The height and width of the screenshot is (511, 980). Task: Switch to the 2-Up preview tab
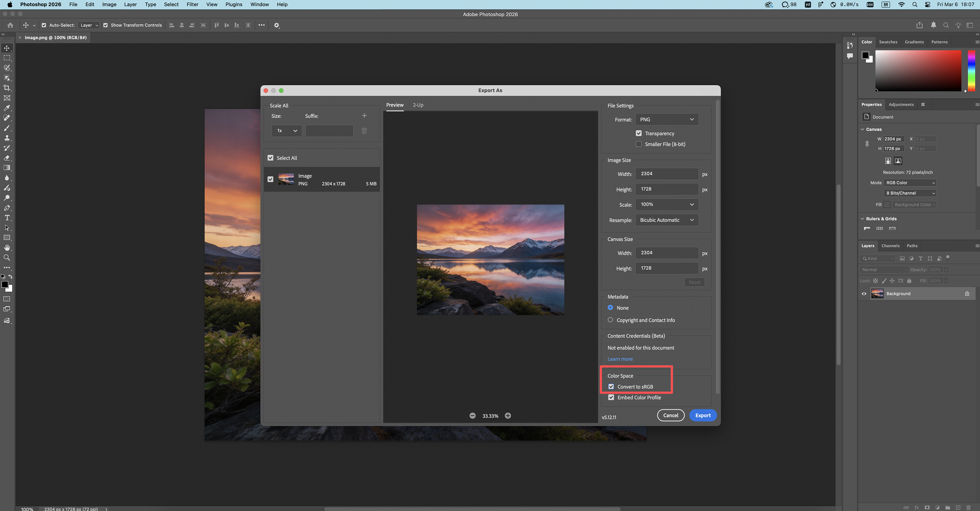point(418,105)
